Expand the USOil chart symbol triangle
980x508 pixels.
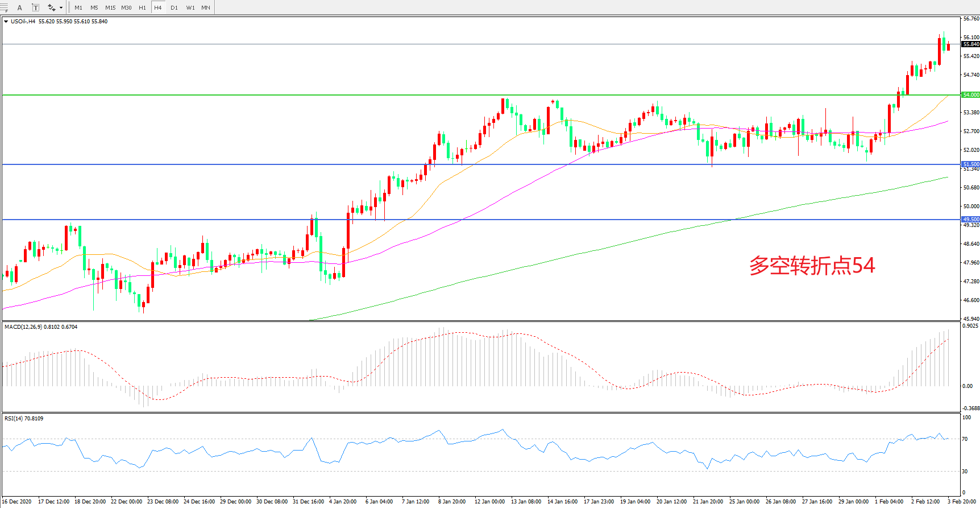tap(6, 22)
